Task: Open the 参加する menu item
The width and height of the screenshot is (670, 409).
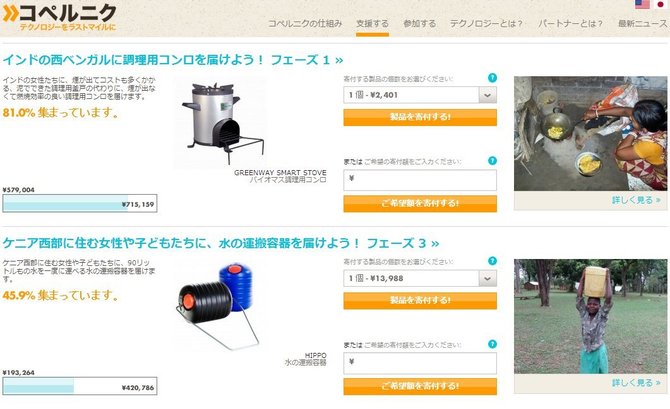Action: pyautogui.click(x=420, y=24)
